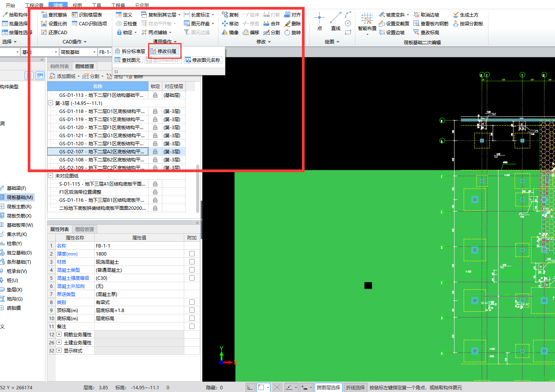Click 修改归属 in the dropdown panel
The image size is (555, 392).
(x=163, y=51)
